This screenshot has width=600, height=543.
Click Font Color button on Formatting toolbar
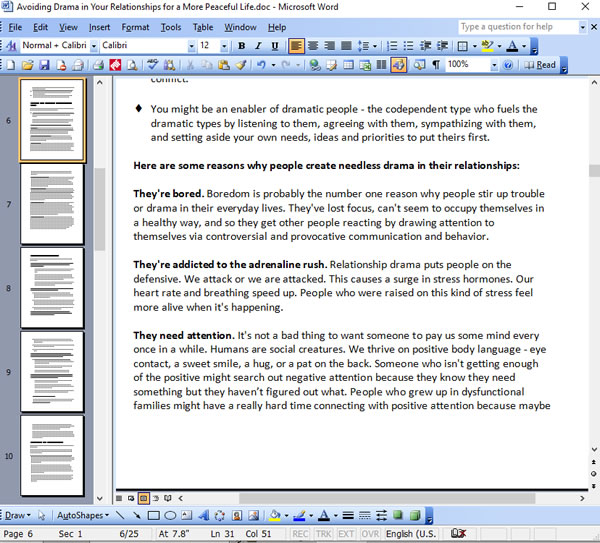pyautogui.click(x=512, y=46)
